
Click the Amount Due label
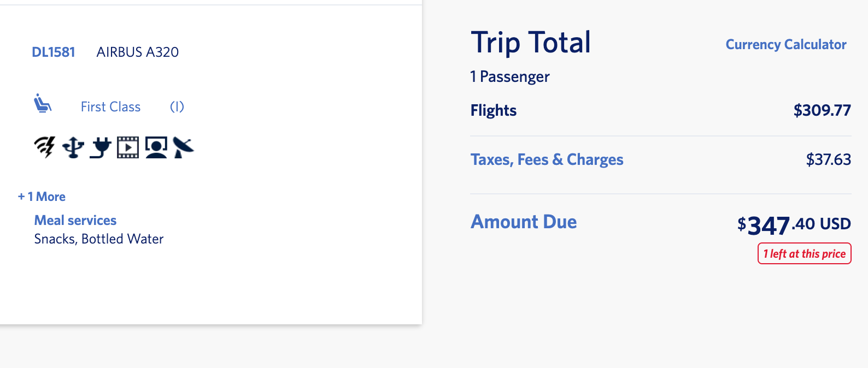[x=524, y=222]
